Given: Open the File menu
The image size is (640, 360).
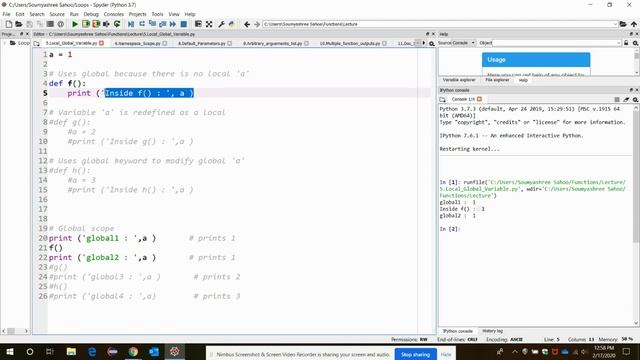Looking at the screenshot, I should [7, 14].
